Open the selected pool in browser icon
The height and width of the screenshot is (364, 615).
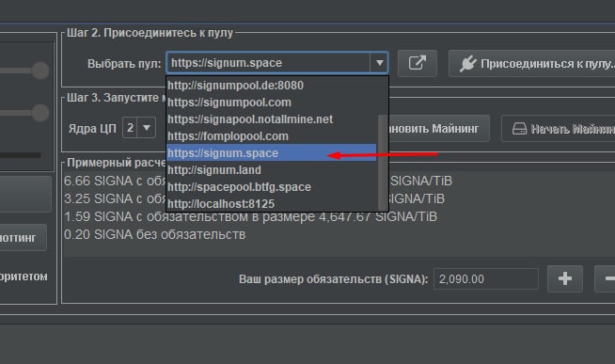[418, 63]
